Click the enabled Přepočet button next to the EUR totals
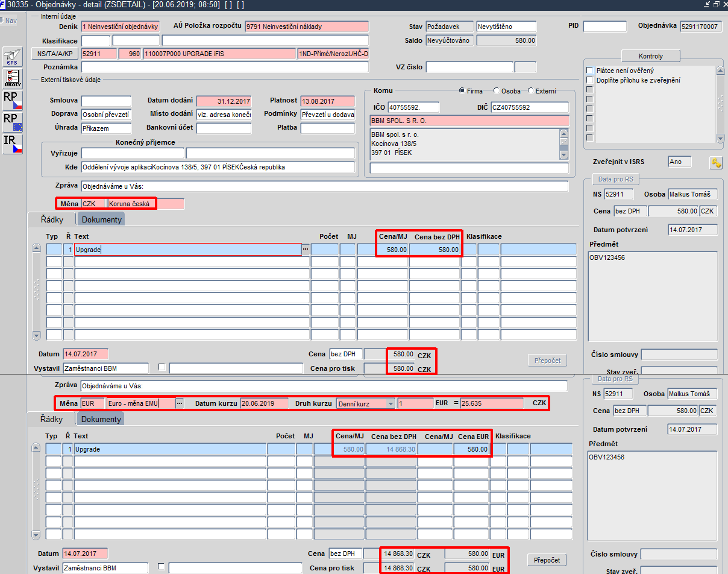The height and width of the screenshot is (574, 728). point(547,560)
